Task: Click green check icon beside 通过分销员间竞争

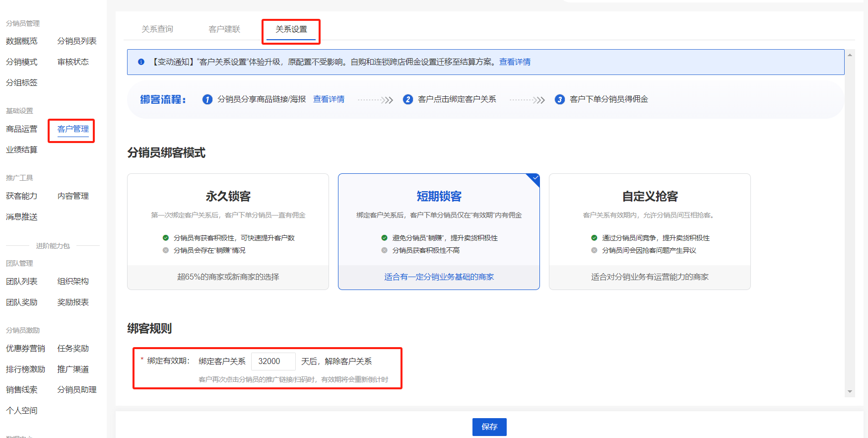Action: point(594,238)
